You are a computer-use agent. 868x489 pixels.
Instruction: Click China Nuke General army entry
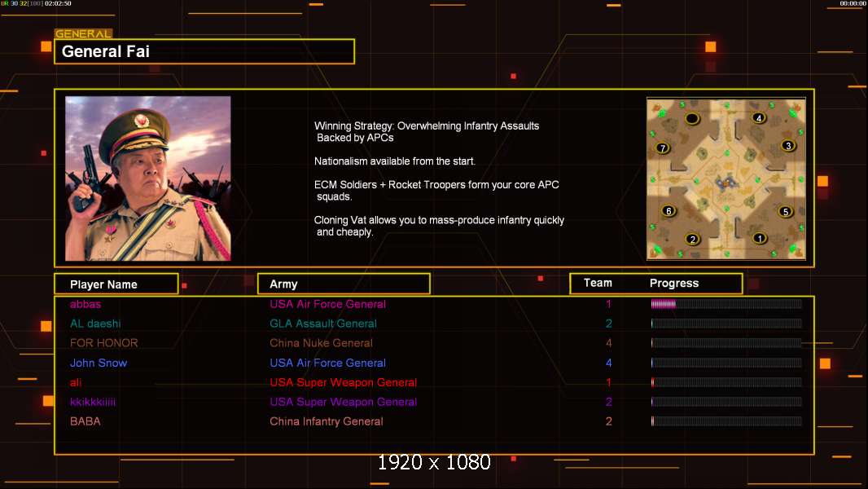(x=321, y=343)
